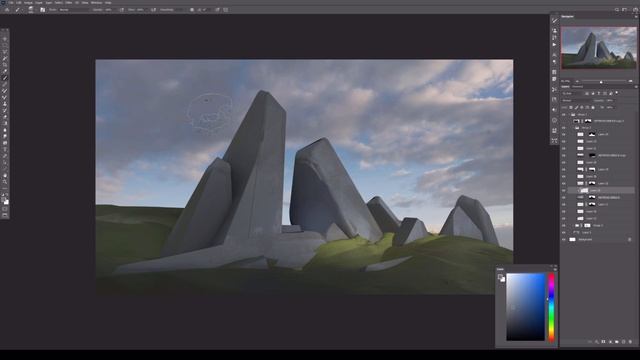The height and width of the screenshot is (360, 640).
Task: Toggle lock transparent pixels
Action: [x=571, y=107]
